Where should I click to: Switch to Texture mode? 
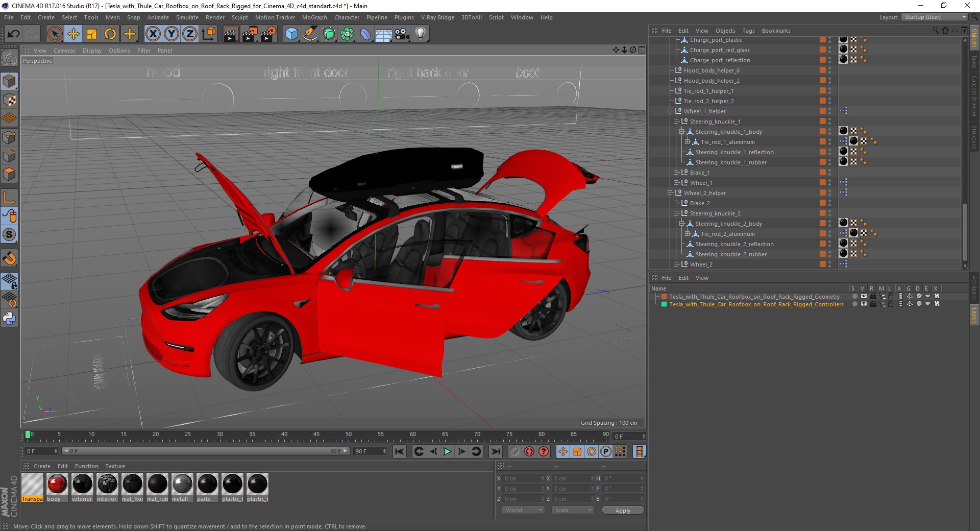coord(9,100)
